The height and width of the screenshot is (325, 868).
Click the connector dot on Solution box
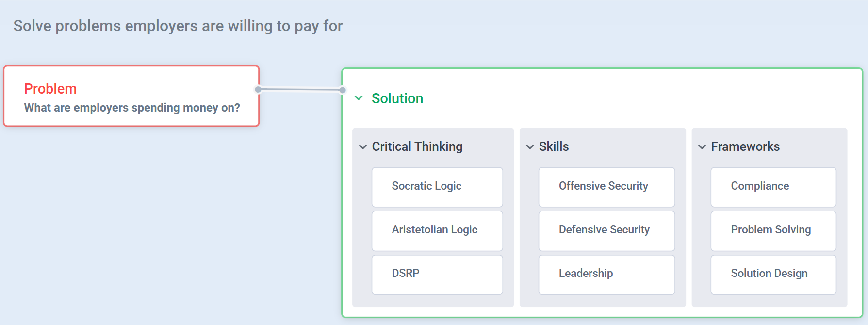click(343, 90)
